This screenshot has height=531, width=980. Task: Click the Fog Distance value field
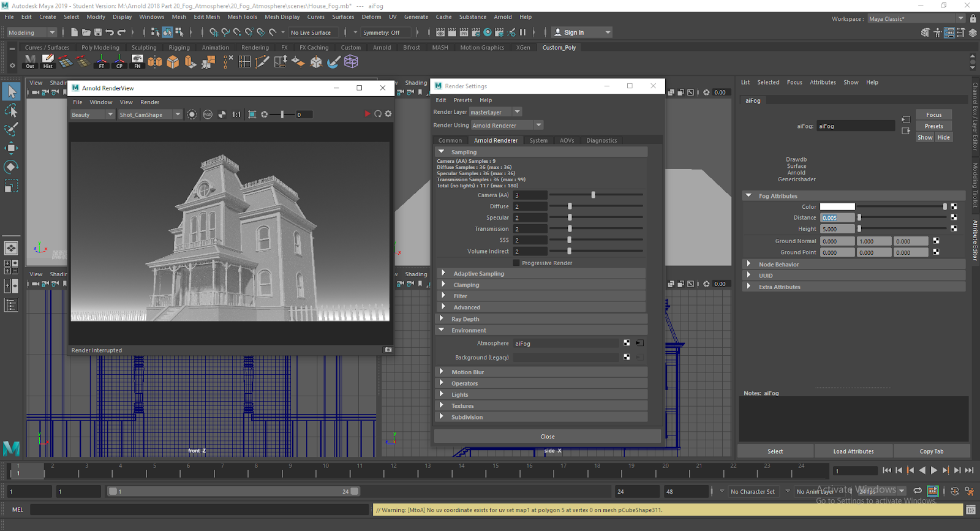tap(837, 217)
